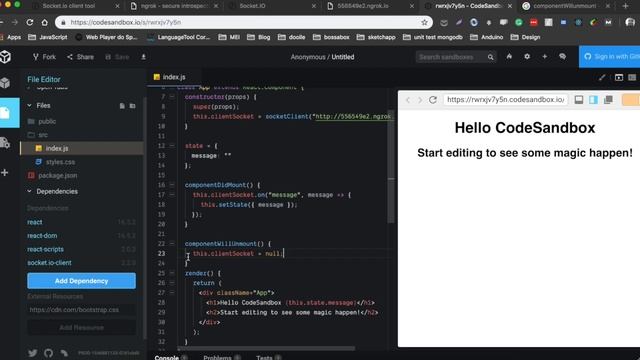Click the preview back arrow
The width and height of the screenshot is (640, 360).
point(407,100)
